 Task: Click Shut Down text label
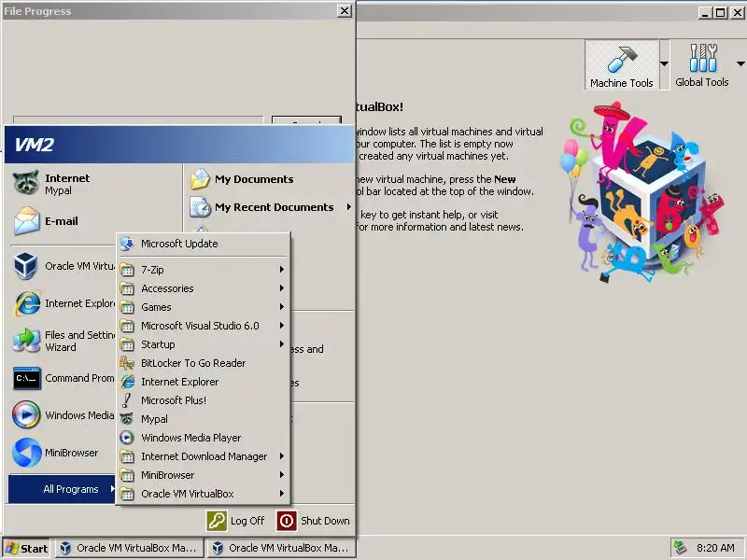(325, 521)
